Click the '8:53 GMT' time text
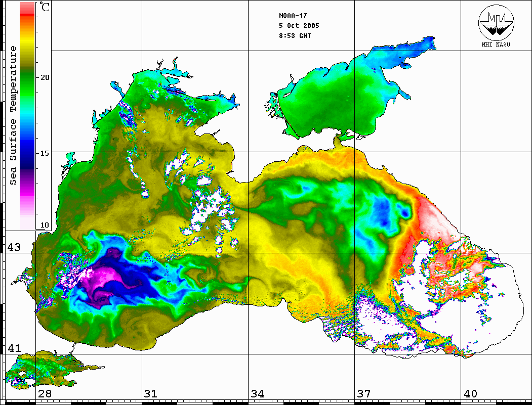This screenshot has height=405, width=532. click(x=295, y=35)
